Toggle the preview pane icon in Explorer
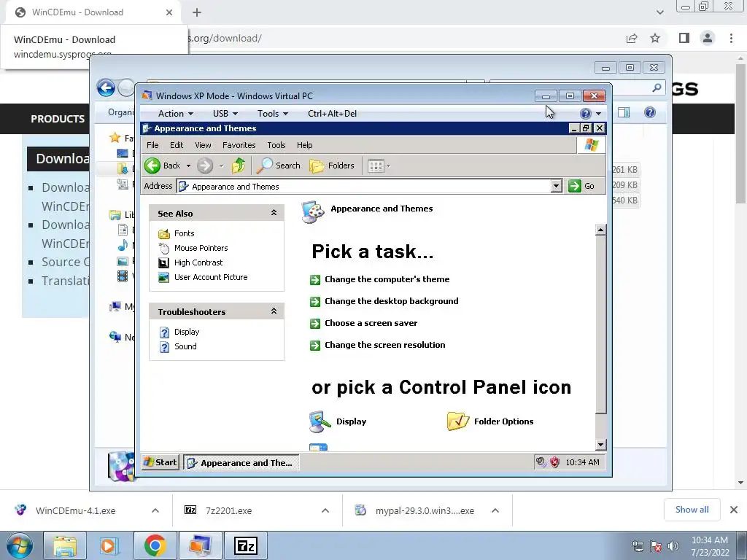This screenshot has height=560, width=747. (x=624, y=112)
